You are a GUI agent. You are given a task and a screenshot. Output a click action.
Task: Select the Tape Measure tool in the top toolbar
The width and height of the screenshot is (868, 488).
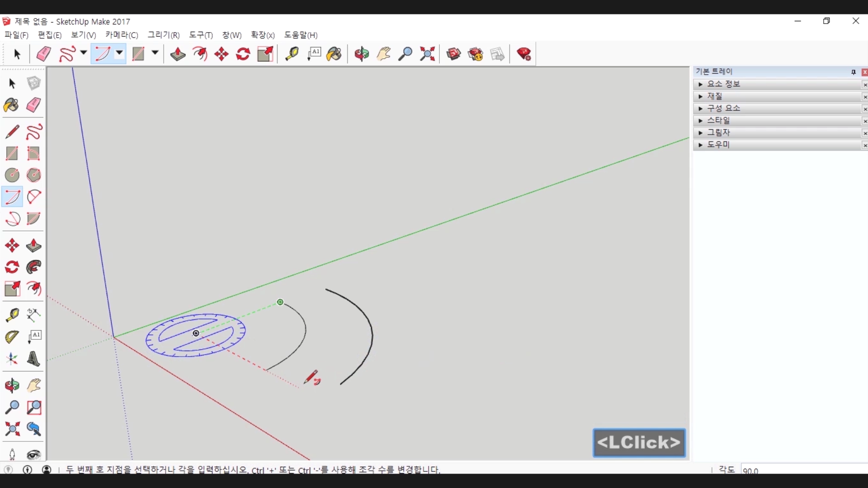click(292, 54)
